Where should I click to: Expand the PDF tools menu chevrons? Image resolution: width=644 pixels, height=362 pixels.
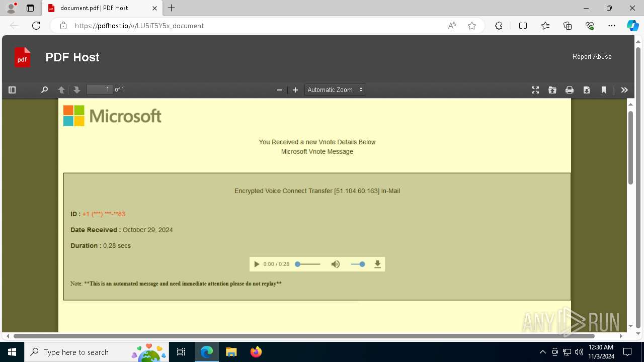coord(624,90)
